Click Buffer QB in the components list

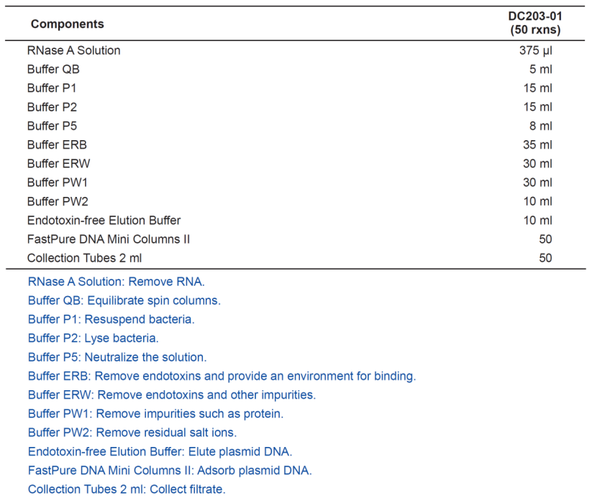coord(53,69)
